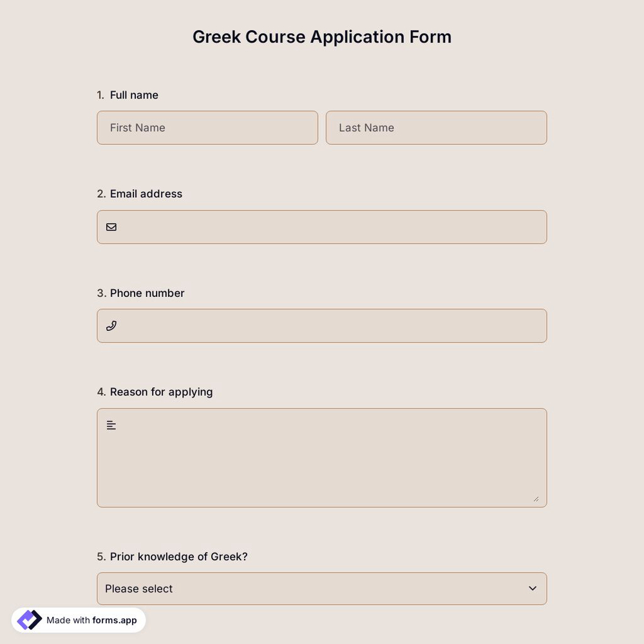Click the Made with forms.app badge
This screenshot has height=644, width=644.
pyautogui.click(x=79, y=620)
